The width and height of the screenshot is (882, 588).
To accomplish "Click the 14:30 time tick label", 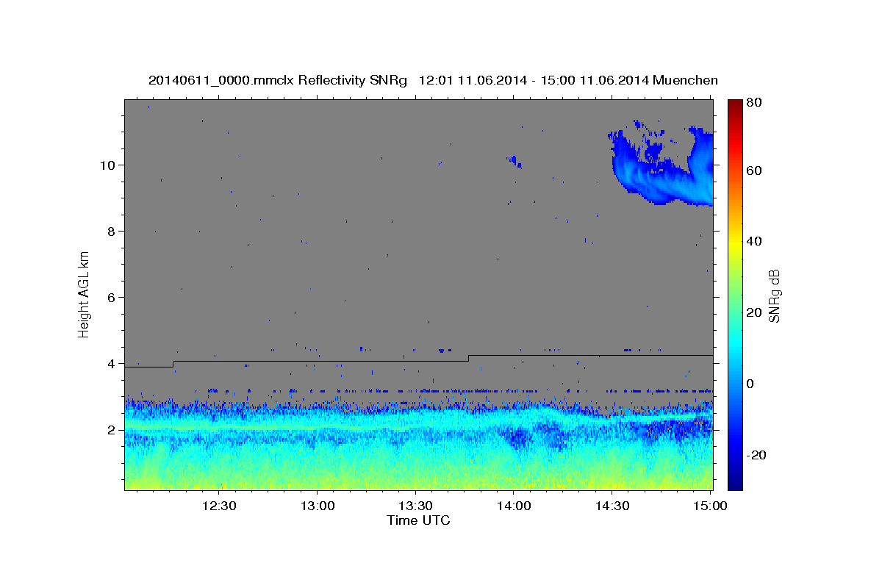I will point(612,506).
